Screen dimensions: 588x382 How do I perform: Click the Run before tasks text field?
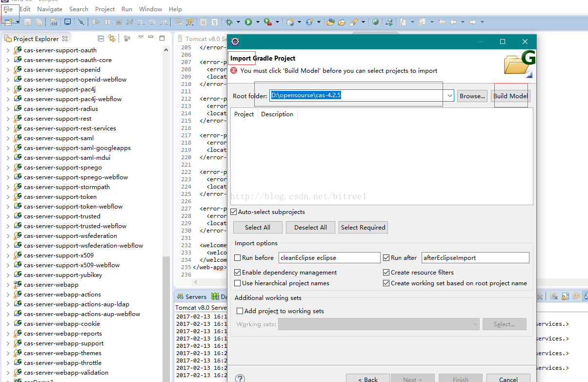pos(329,258)
